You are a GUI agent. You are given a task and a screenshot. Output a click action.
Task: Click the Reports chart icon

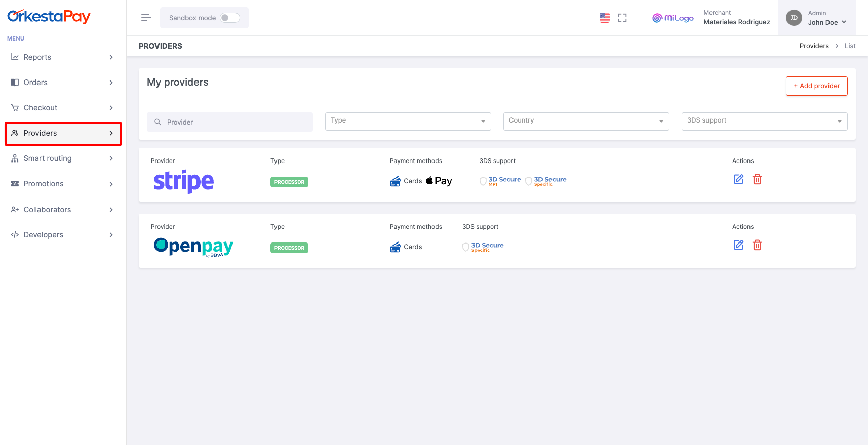pos(15,57)
